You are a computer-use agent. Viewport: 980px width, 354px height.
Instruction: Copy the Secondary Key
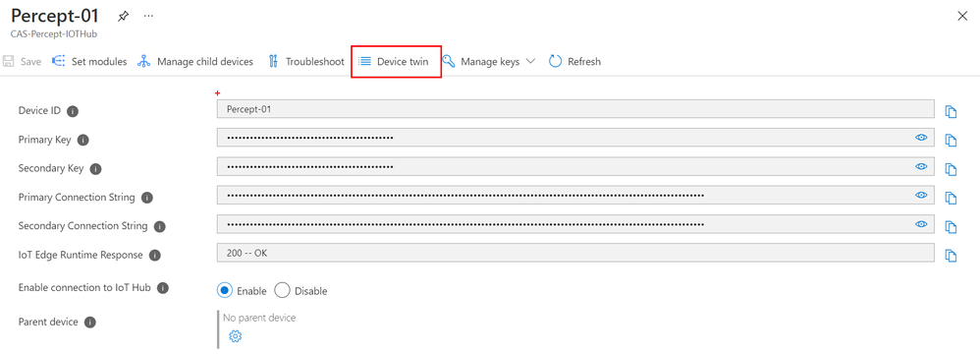coord(951,169)
